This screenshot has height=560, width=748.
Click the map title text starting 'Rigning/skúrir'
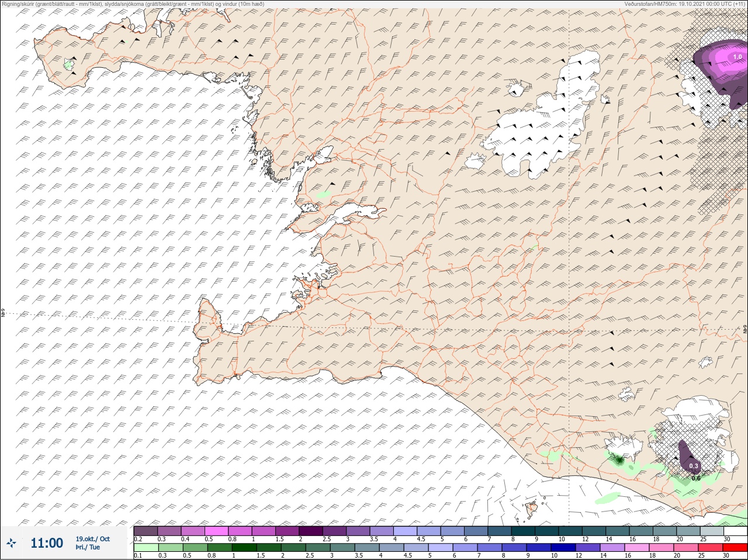point(133,4)
